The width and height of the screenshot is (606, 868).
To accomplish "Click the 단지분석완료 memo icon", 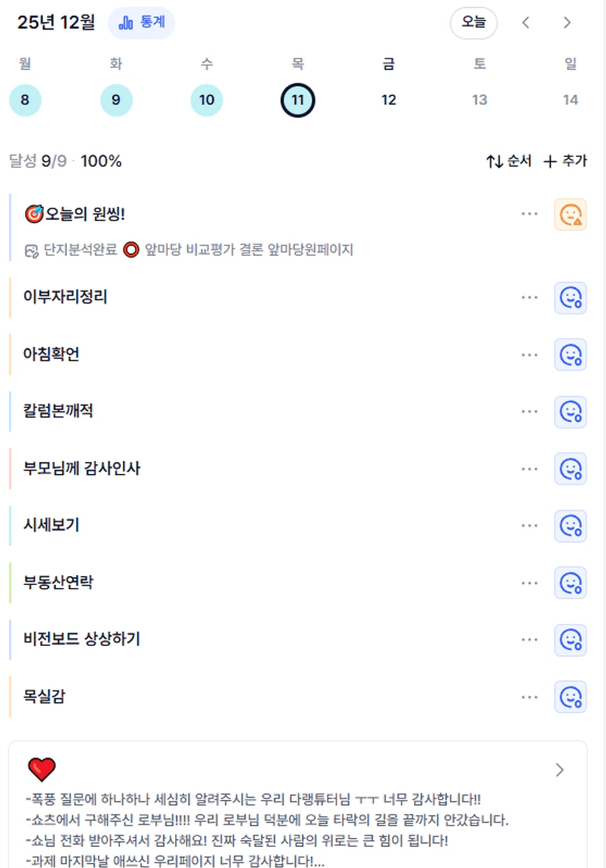I will click(31, 251).
